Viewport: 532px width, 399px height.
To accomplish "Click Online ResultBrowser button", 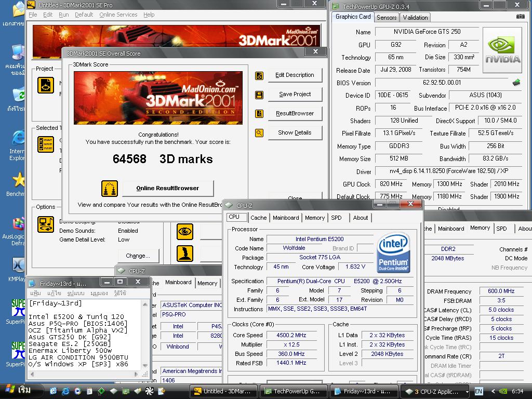I will 168,188.
